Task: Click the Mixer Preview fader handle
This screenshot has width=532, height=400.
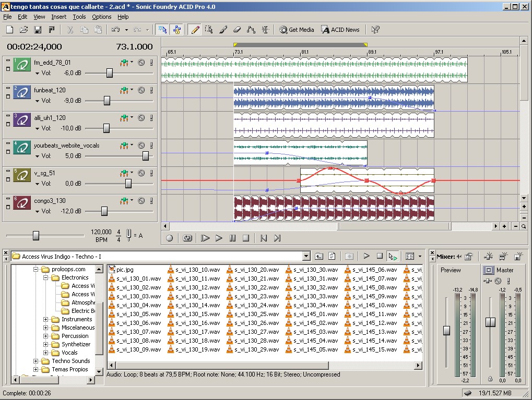Action: coord(447,330)
